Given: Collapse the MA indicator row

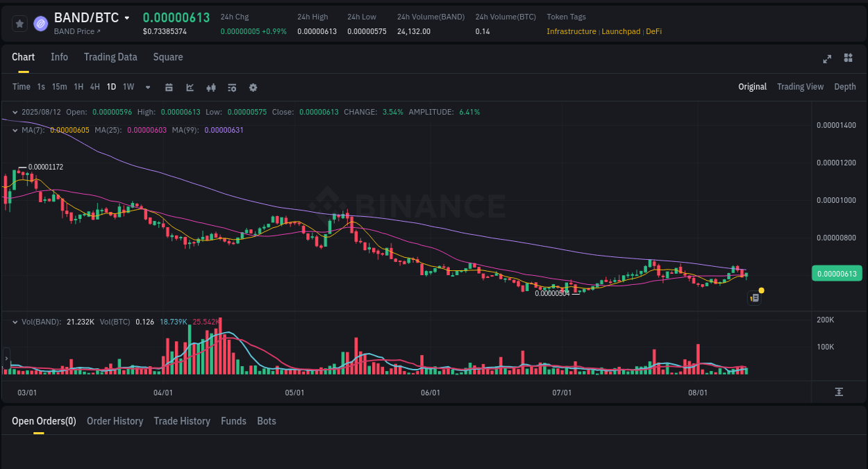Looking at the screenshot, I should pyautogui.click(x=14, y=130).
